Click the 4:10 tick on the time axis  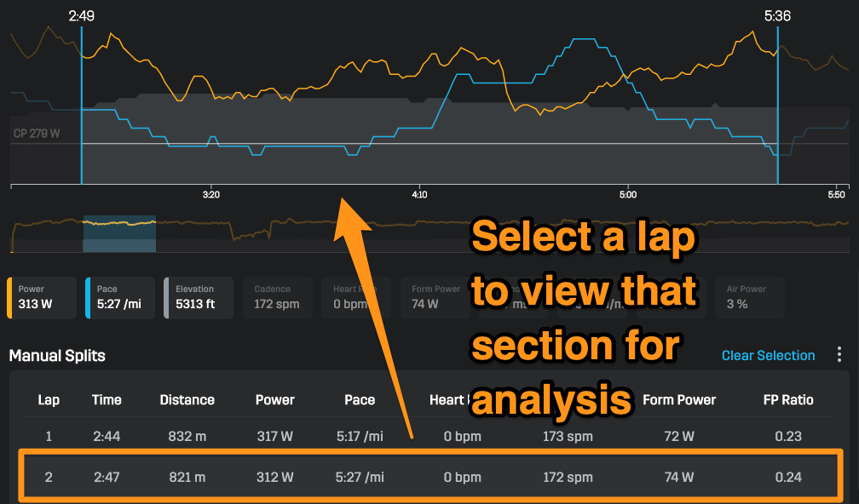click(x=419, y=194)
